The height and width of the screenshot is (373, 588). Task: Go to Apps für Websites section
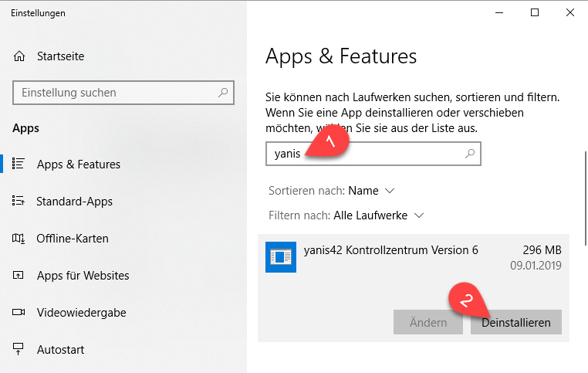(x=83, y=276)
